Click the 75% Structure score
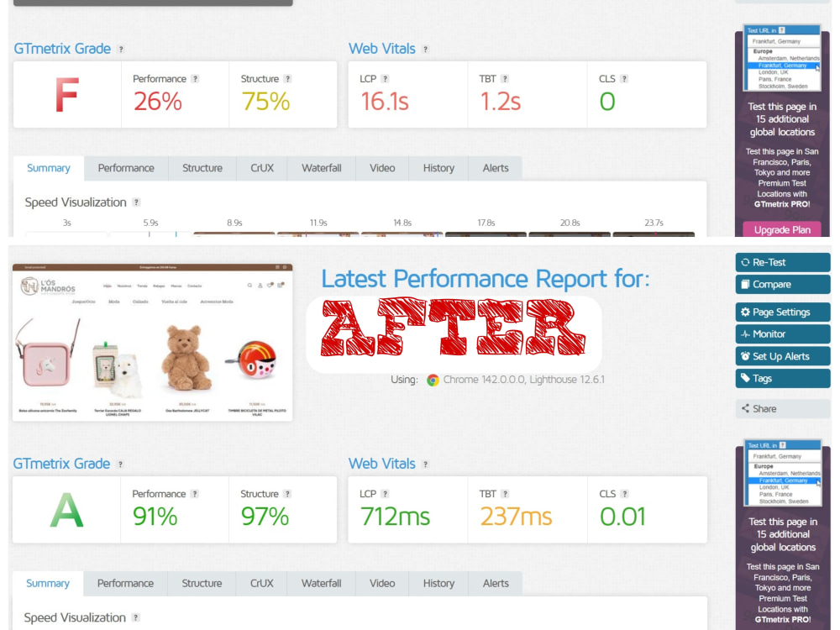The width and height of the screenshot is (840, 630). [x=265, y=102]
